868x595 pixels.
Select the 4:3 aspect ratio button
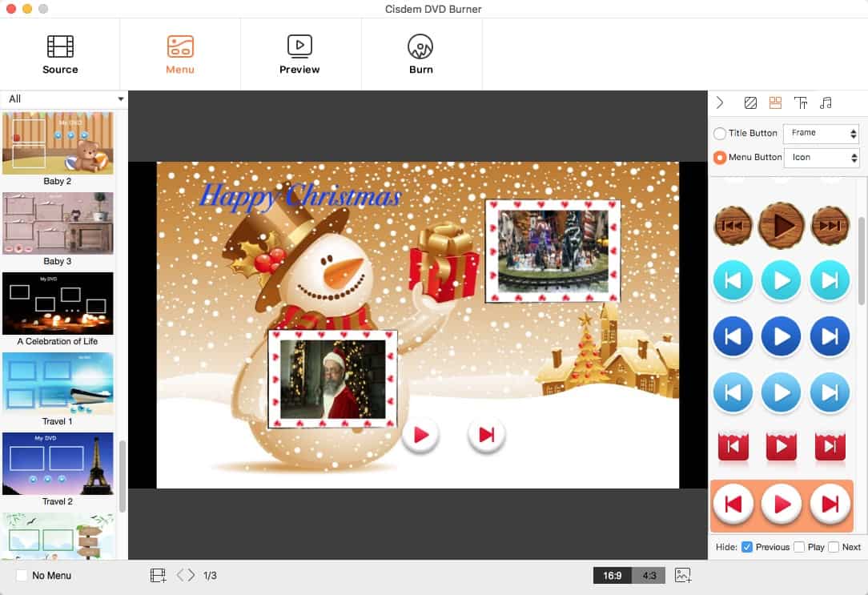pyautogui.click(x=649, y=575)
